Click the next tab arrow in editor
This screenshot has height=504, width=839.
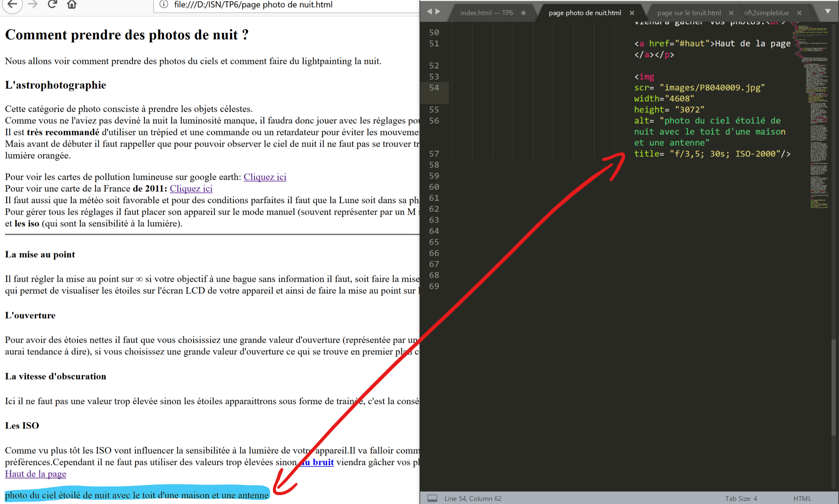point(438,12)
